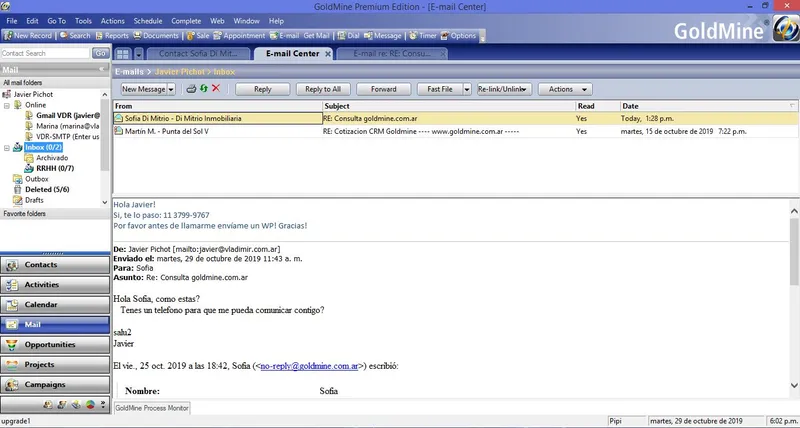
Task: Click the New Record toolbar icon
Action: (x=29, y=36)
